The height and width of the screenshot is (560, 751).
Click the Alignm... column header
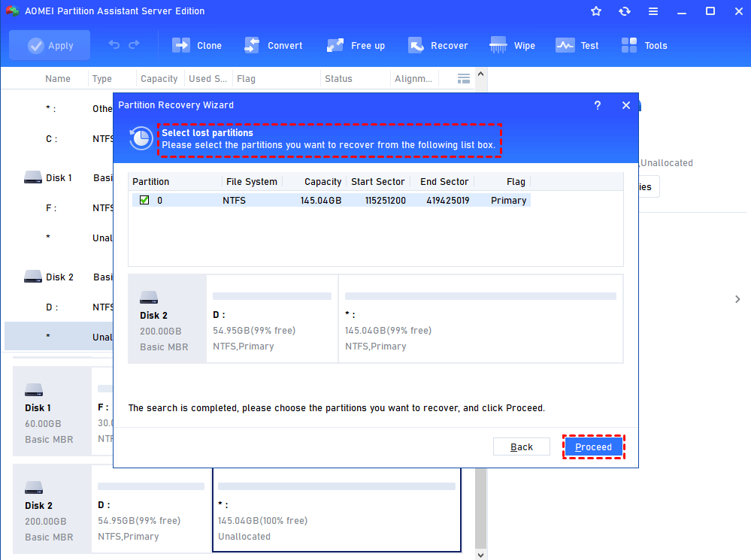pyautogui.click(x=413, y=79)
